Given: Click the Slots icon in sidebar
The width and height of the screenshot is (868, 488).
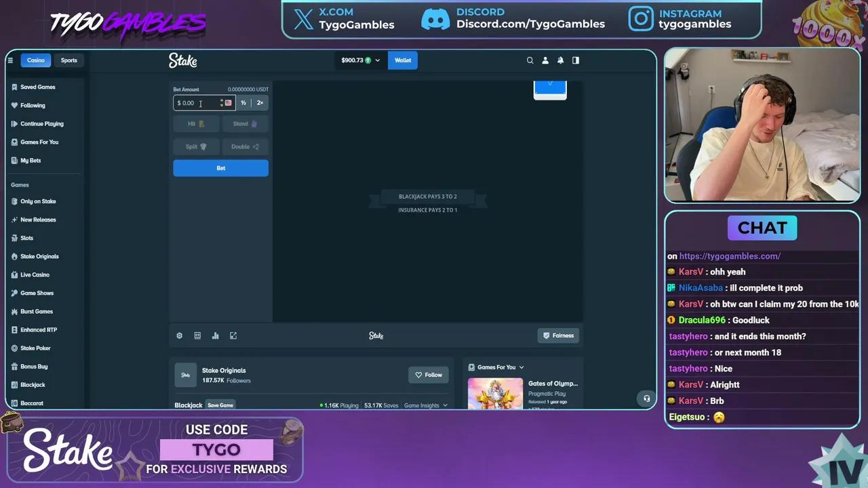Looking at the screenshot, I should pos(14,238).
